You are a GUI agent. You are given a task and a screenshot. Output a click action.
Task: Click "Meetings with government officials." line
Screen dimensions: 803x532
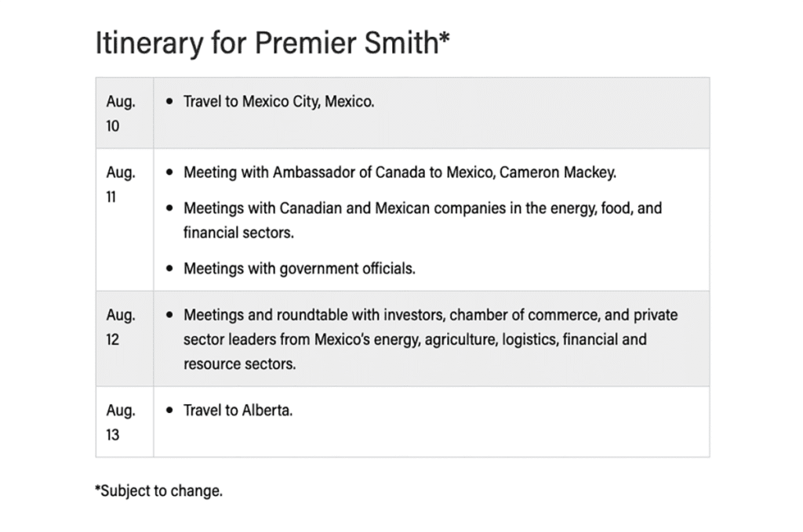coord(299,269)
